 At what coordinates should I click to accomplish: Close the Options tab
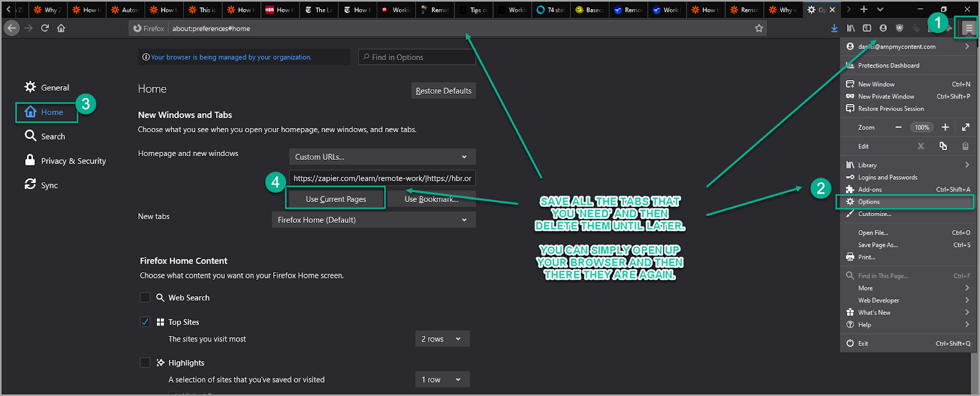832,10
